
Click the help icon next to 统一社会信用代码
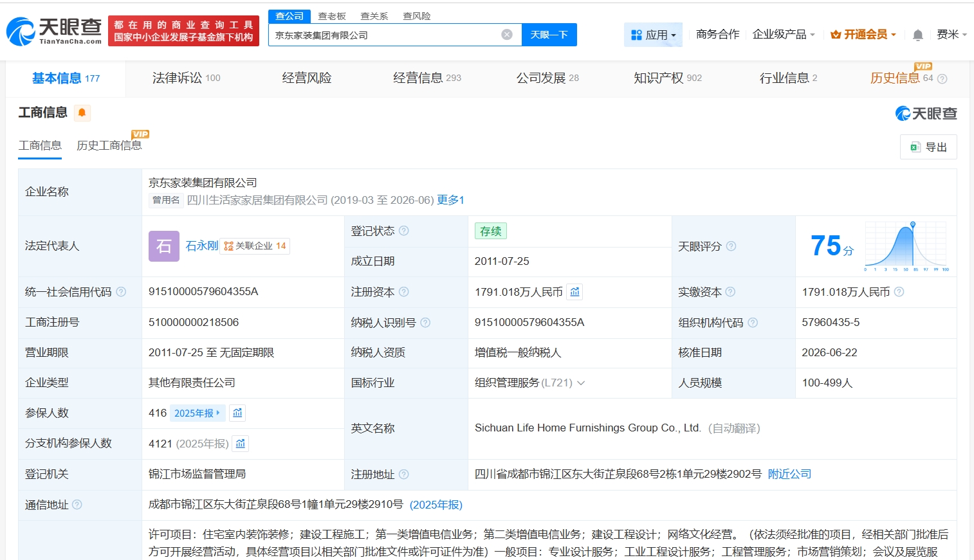pyautogui.click(x=121, y=292)
